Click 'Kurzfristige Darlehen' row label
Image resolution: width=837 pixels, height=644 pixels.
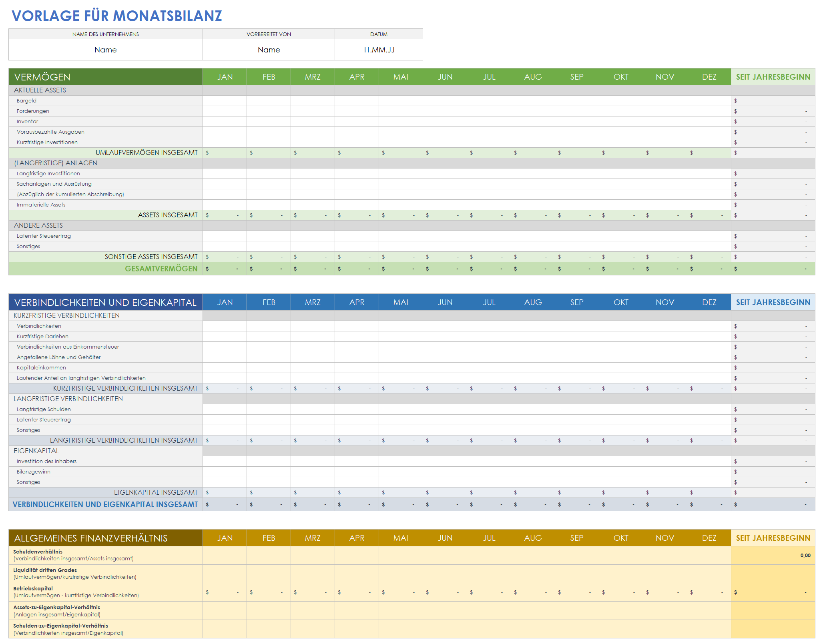[42, 336]
